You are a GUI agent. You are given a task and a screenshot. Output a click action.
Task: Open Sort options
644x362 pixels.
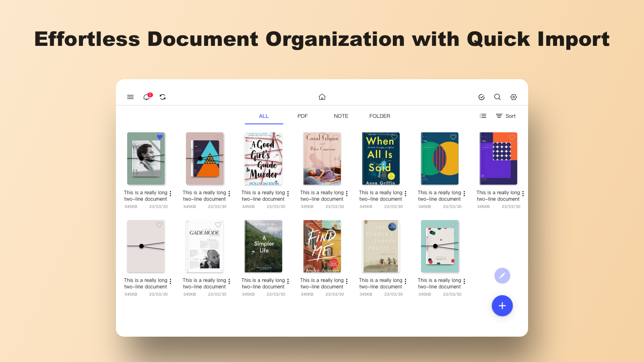point(506,116)
